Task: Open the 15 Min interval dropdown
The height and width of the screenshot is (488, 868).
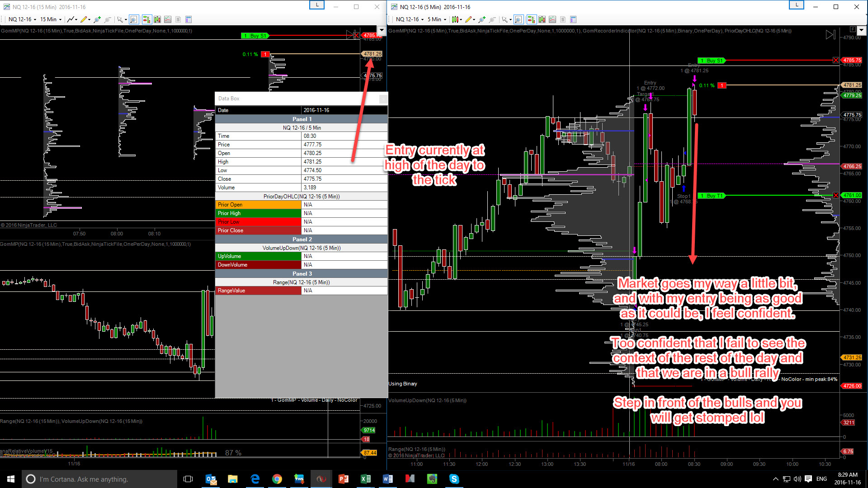Action: pyautogui.click(x=51, y=19)
